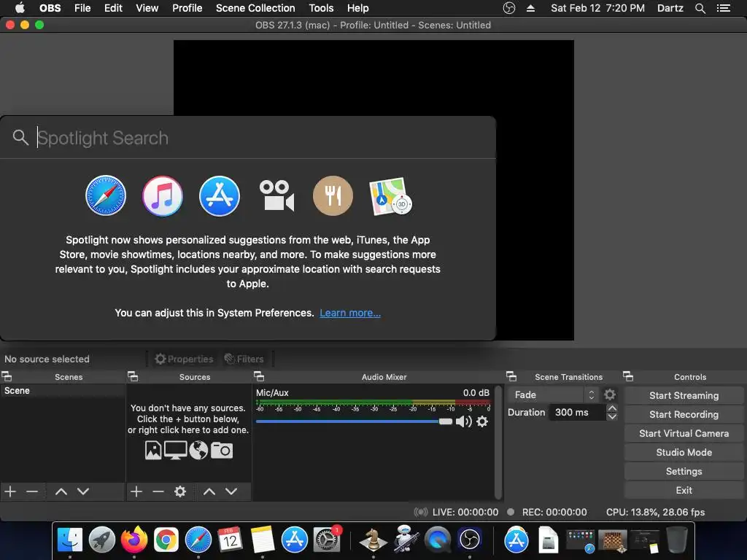Click the Filters button in the source toolbar
The height and width of the screenshot is (560, 747).
244,359
